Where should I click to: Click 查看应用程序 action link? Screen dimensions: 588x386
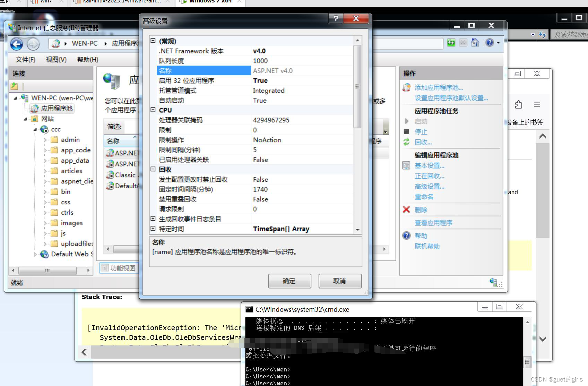433,223
